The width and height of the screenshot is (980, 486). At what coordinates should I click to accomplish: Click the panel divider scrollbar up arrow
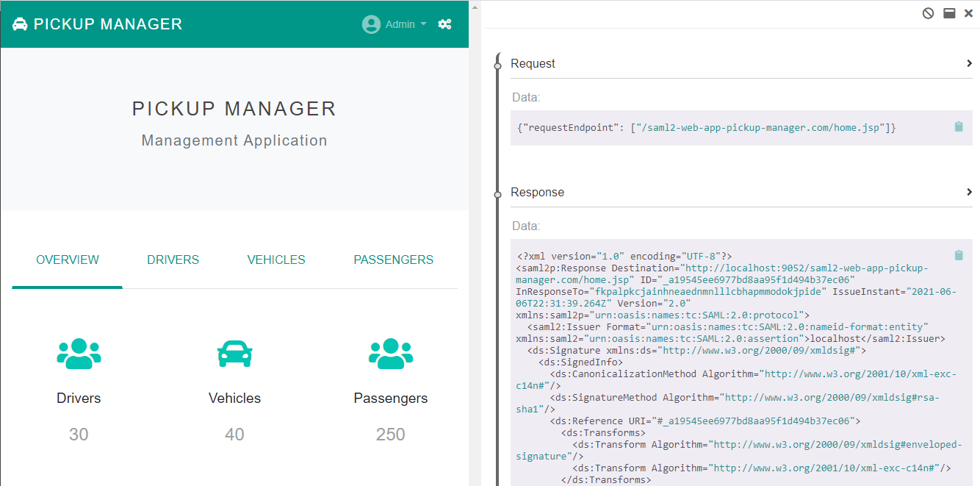(475, 7)
